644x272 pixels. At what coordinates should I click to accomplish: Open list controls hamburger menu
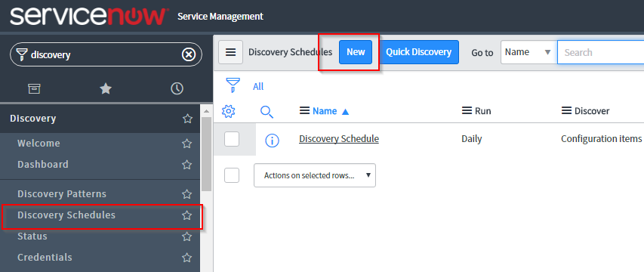tap(231, 52)
